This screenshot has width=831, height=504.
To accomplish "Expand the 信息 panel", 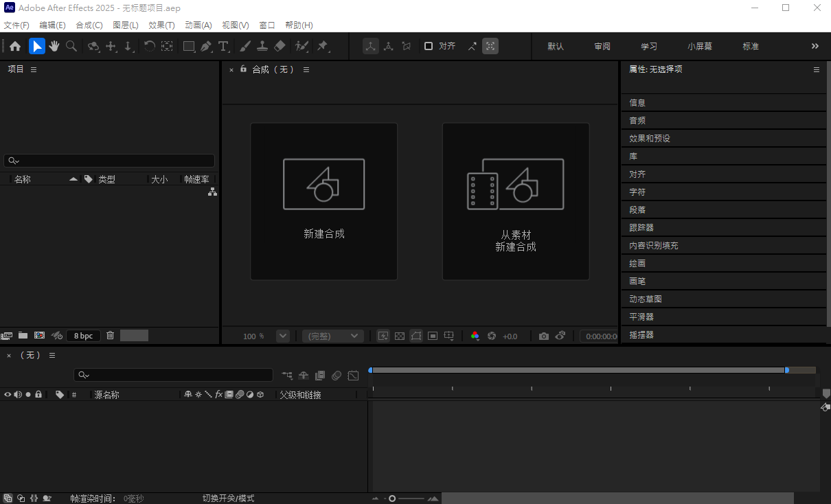I will tap(724, 102).
